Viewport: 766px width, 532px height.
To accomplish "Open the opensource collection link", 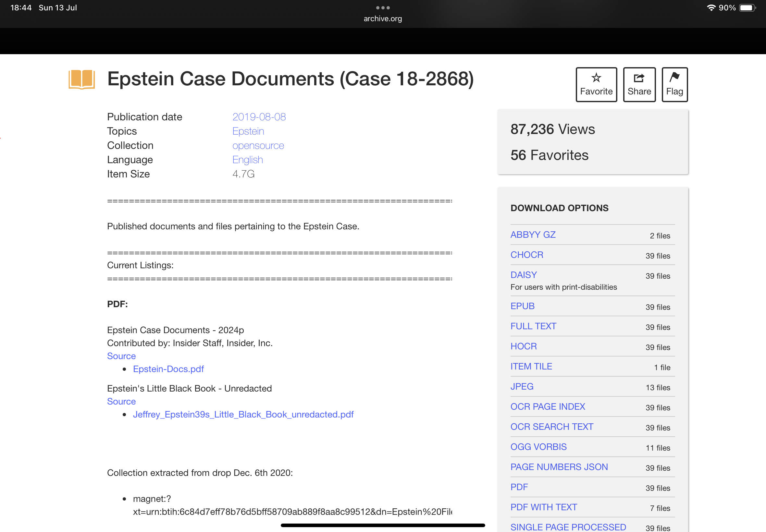I will pos(258,145).
